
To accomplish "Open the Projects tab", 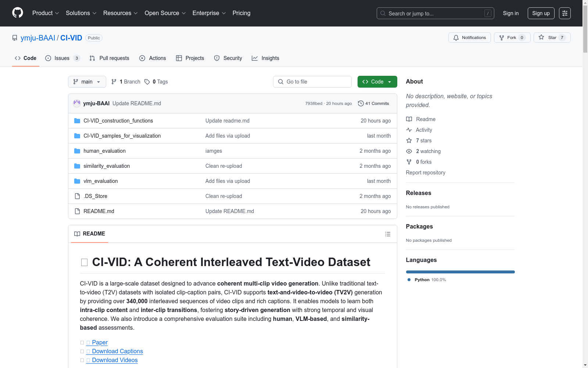I will (190, 58).
